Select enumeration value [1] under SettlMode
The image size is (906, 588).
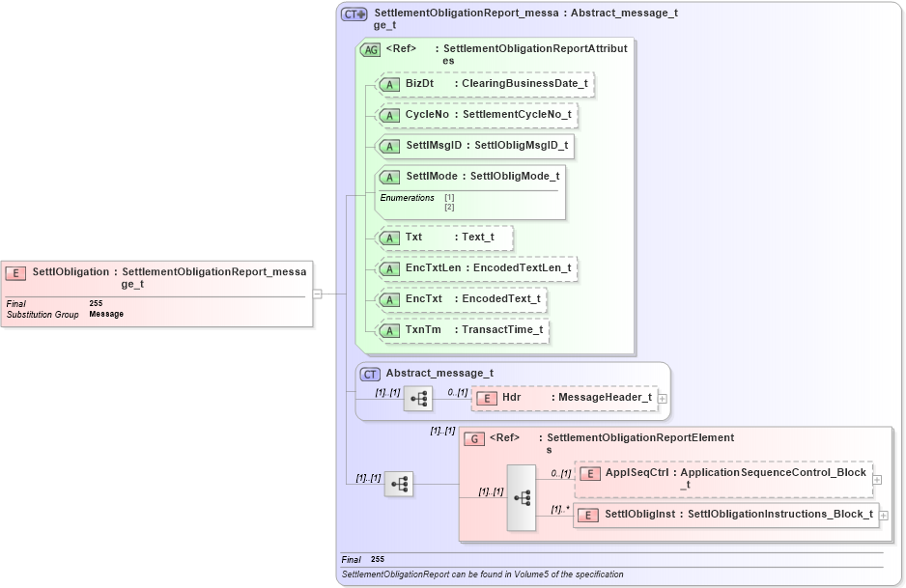(447, 197)
